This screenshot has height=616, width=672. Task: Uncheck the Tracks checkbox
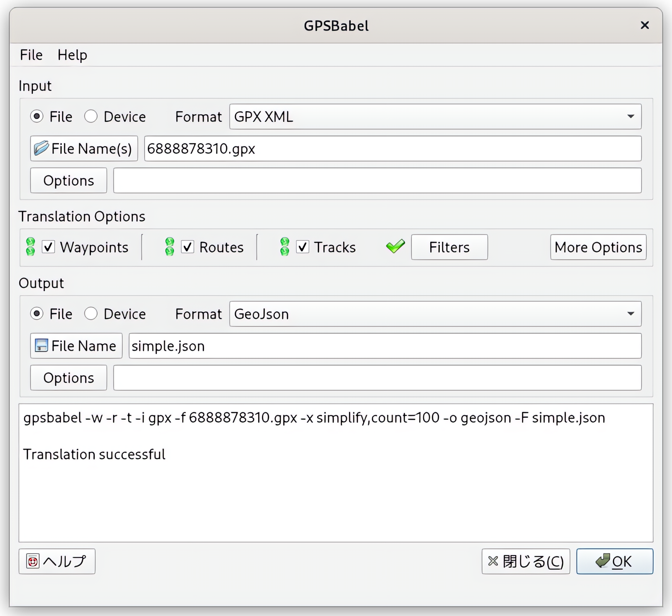(x=303, y=247)
